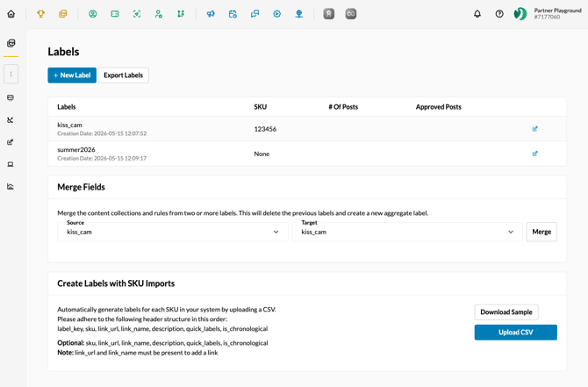
Task: Open the sidebar pencil edit icon
Action: coord(11,142)
